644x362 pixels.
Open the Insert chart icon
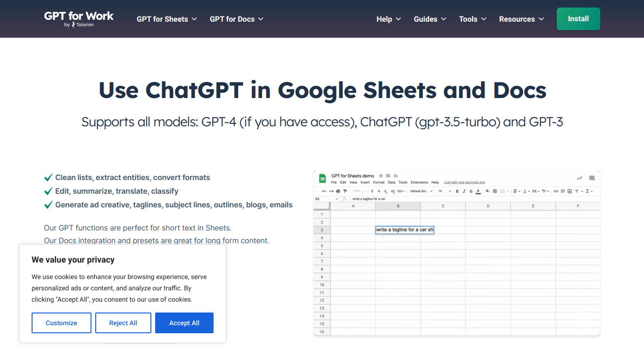pos(569,191)
